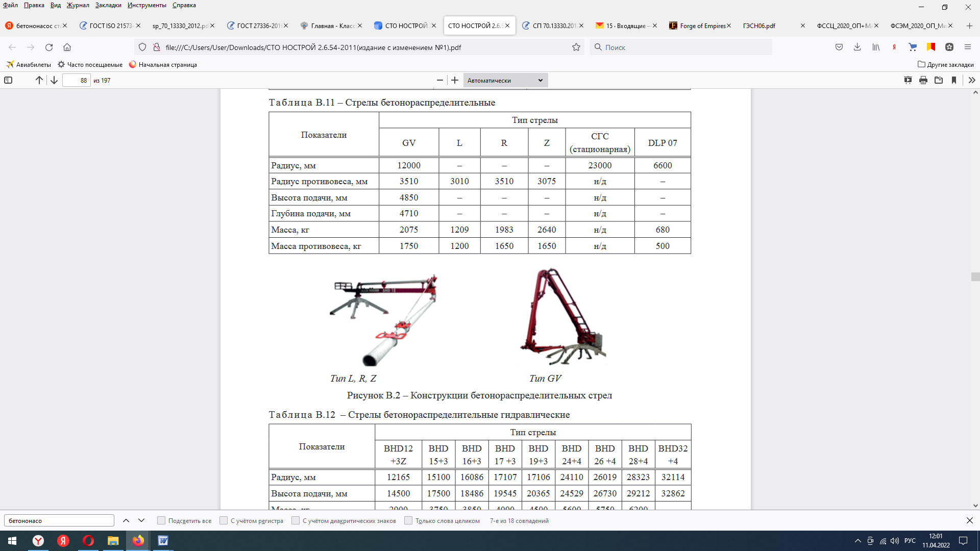Open 'Начальная страница' bookmark
The width and height of the screenshot is (980, 551).
point(163,65)
